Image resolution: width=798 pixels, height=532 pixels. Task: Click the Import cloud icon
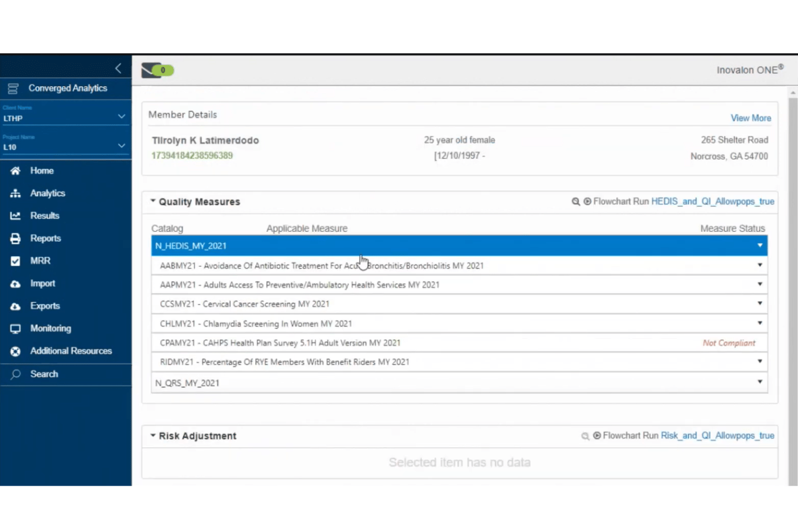pos(16,284)
